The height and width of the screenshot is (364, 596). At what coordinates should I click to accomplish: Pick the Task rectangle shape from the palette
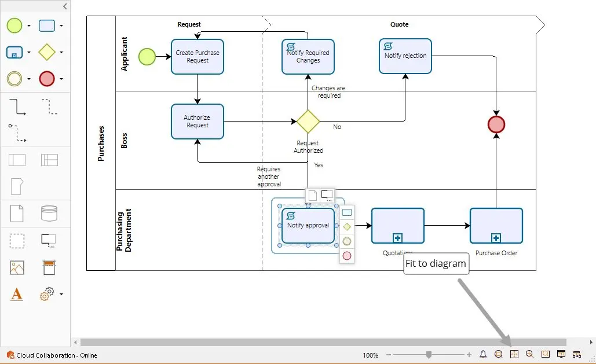tap(47, 25)
